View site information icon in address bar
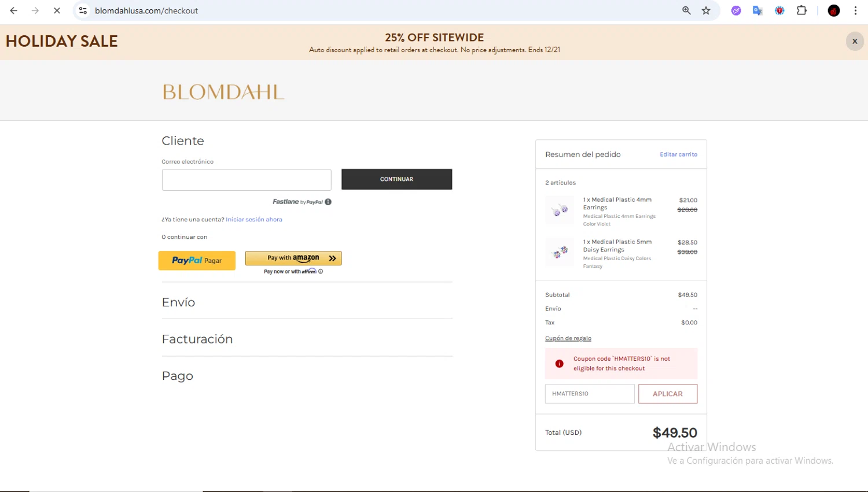Screen dimensions: 868x492 [83, 10]
